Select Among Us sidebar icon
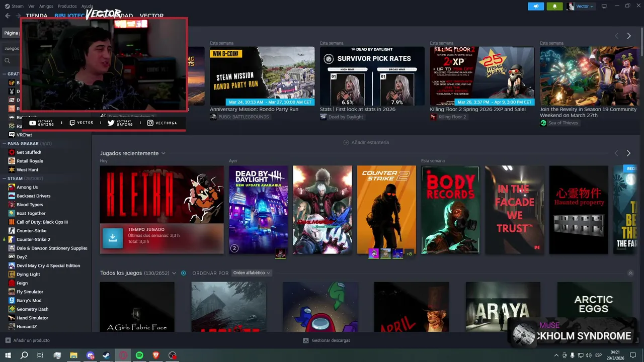This screenshot has height=362, width=644. pyautogui.click(x=12, y=187)
